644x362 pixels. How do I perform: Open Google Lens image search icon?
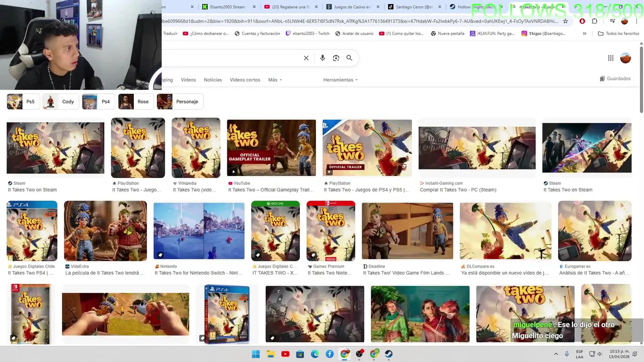point(336,58)
